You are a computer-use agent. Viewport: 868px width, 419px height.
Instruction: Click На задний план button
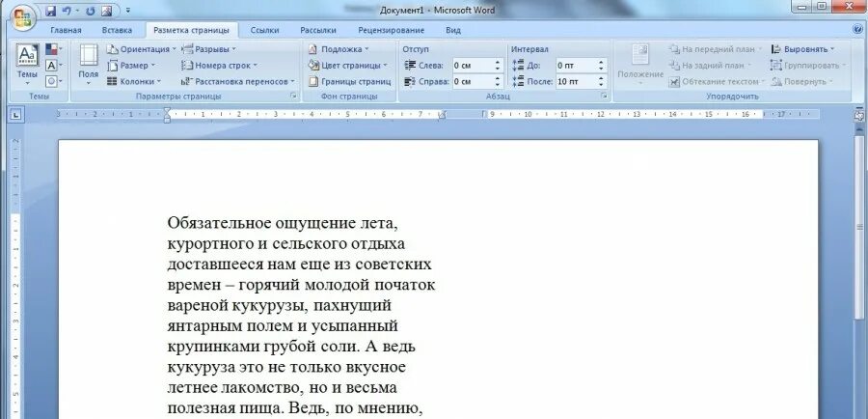coord(710,66)
